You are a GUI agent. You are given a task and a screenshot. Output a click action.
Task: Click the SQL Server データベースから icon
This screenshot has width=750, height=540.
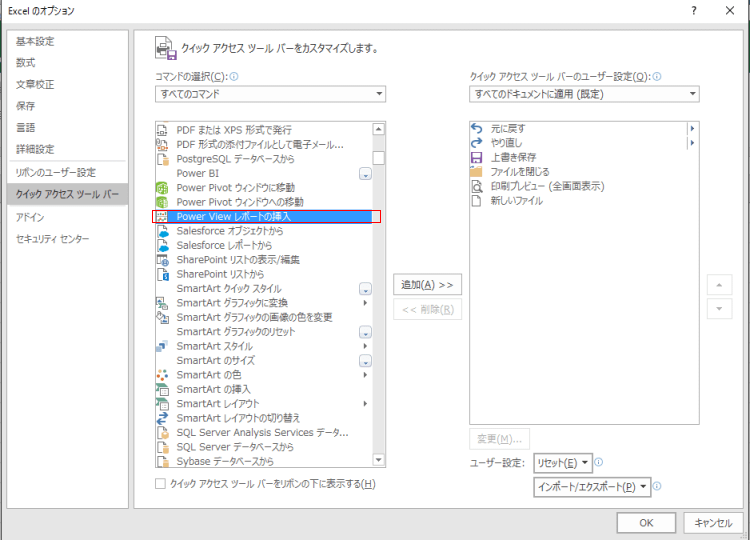[x=163, y=447]
